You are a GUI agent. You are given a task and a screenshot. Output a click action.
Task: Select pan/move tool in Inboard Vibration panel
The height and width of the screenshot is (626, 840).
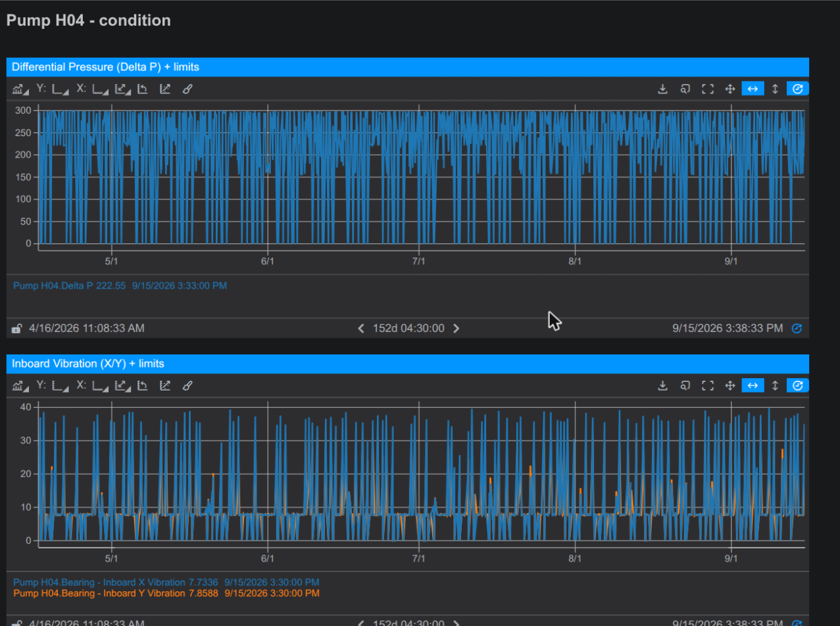click(729, 385)
